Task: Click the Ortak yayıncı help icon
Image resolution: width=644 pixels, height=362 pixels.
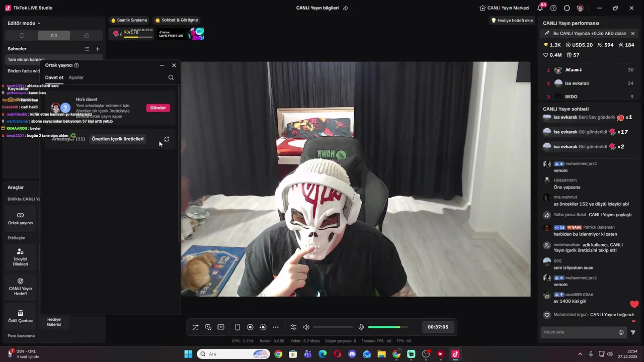Action: pos(76,65)
